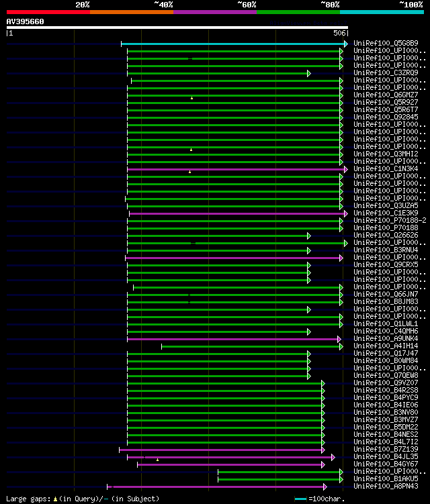Click the green alignment bar for A4IH14

[x=252, y=347]
